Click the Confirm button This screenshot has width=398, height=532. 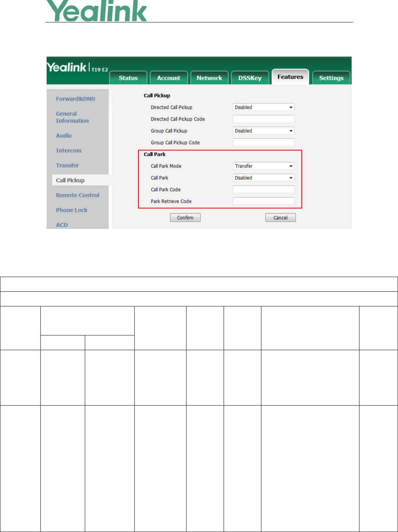tap(185, 218)
